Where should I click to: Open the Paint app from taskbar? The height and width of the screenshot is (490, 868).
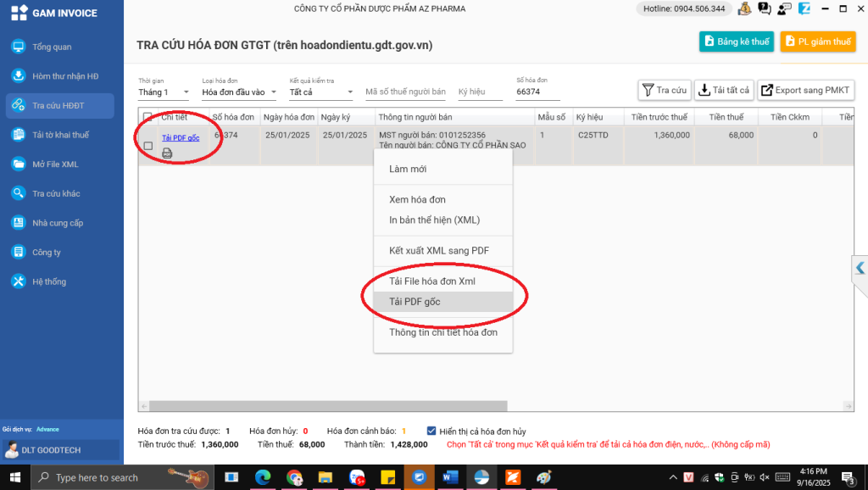(x=544, y=477)
